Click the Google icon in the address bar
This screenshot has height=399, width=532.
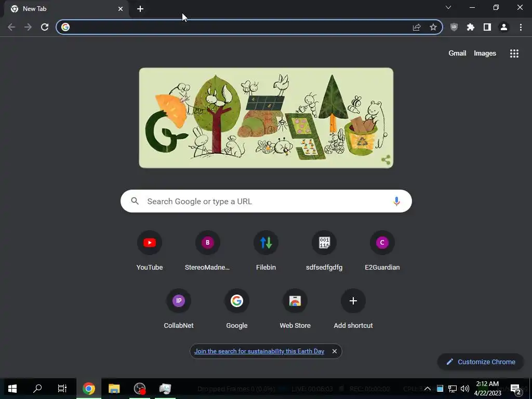point(65,27)
